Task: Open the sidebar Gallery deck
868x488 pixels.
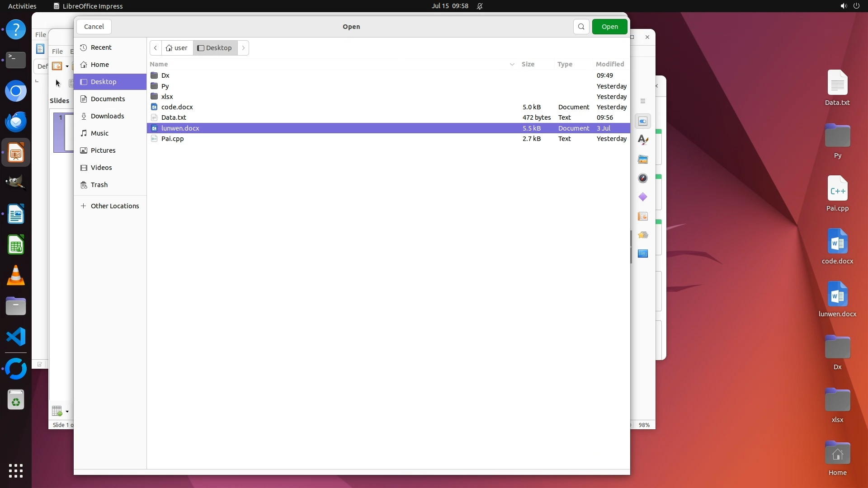Action: pyautogui.click(x=642, y=159)
